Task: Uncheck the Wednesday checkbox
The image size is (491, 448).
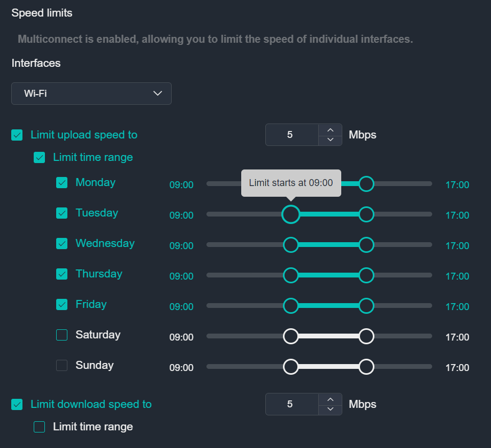Action: tap(62, 243)
